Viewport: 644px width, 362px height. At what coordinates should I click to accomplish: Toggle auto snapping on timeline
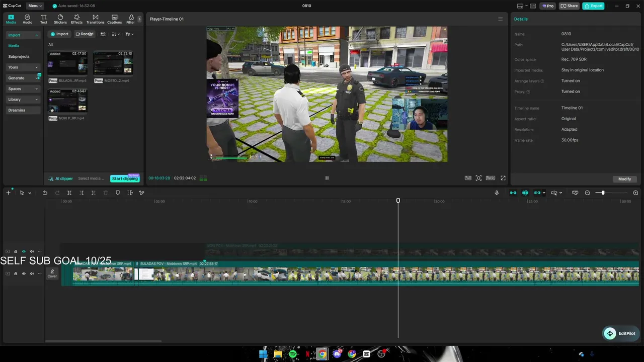(525, 193)
